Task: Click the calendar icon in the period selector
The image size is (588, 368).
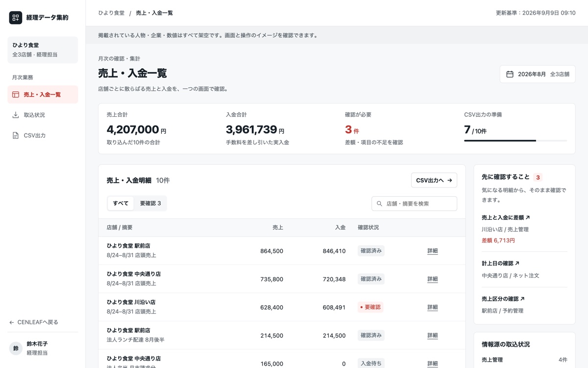Action: tap(510, 74)
